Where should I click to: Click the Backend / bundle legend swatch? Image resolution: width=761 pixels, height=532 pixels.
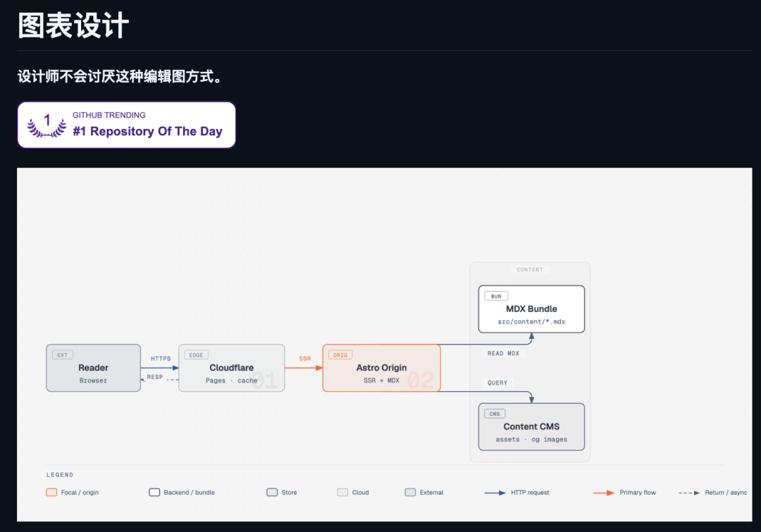tap(154, 493)
